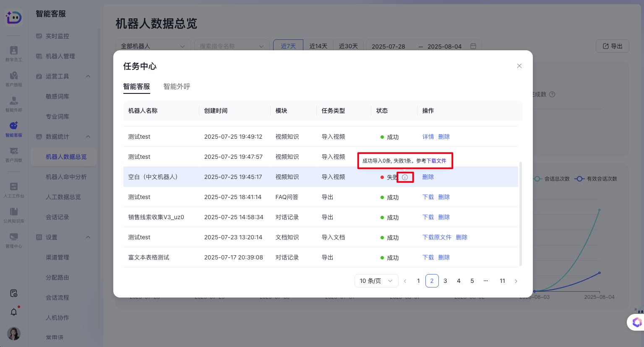Switch to 智能外呼 in the left rail
Screen dimensions: 644x347
pyautogui.click(x=13, y=104)
